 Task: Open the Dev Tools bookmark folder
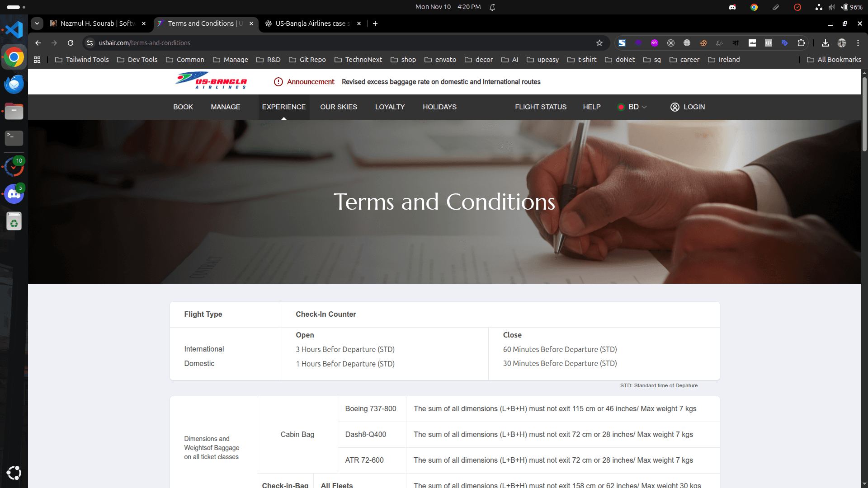[x=137, y=60]
